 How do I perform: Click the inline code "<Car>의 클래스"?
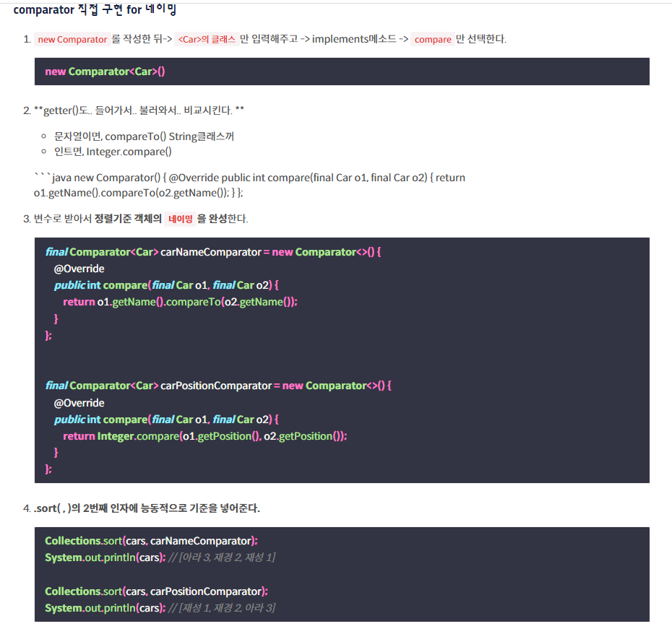tap(207, 40)
